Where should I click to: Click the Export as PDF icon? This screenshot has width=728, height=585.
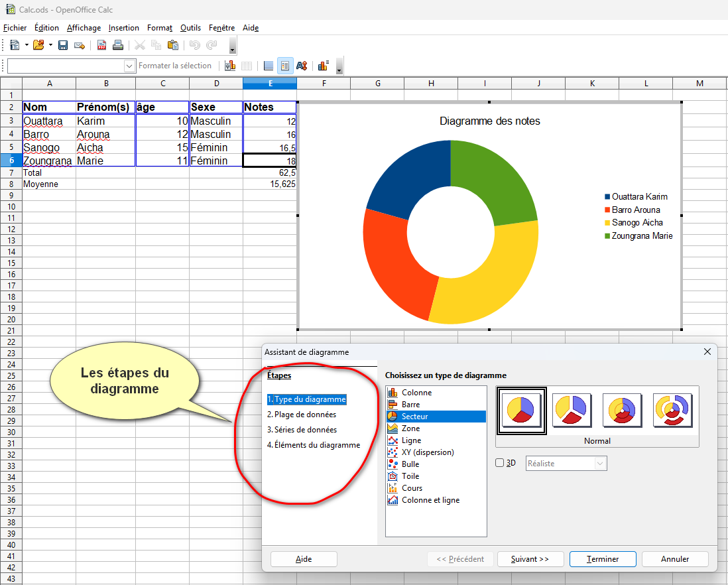[102, 45]
